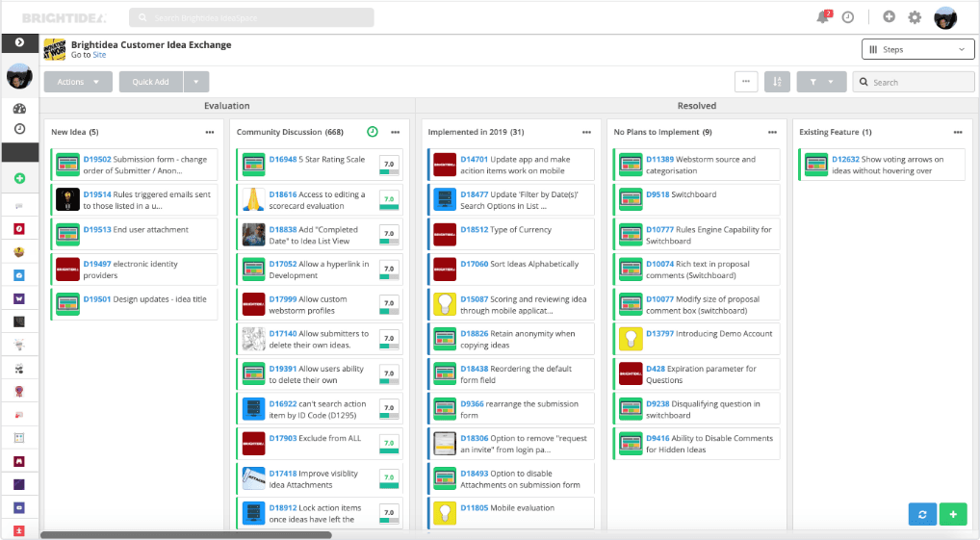This screenshot has width=980, height=540.
Task: Open New Idea column menu
Action: (209, 132)
